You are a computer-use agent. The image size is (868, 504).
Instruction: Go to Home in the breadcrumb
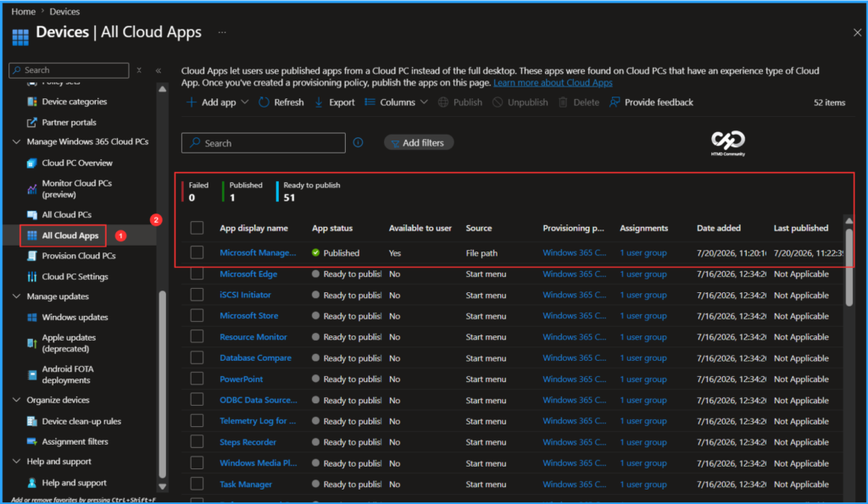click(23, 12)
